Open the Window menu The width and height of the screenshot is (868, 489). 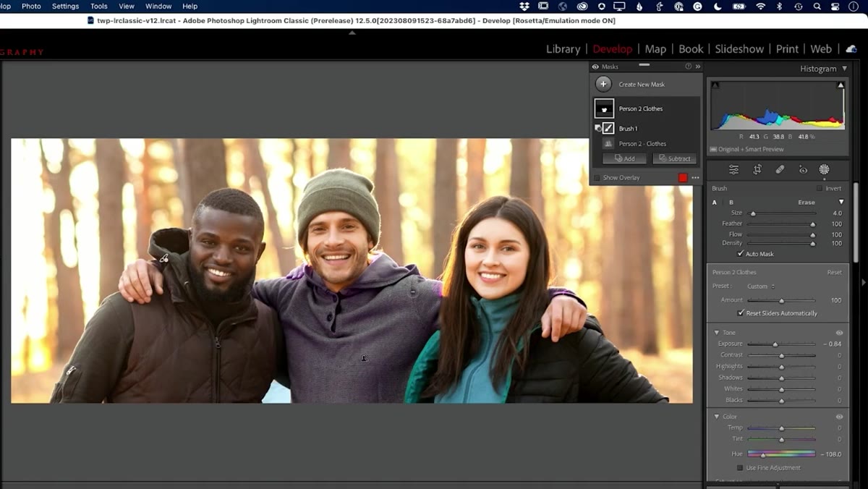[x=158, y=7]
